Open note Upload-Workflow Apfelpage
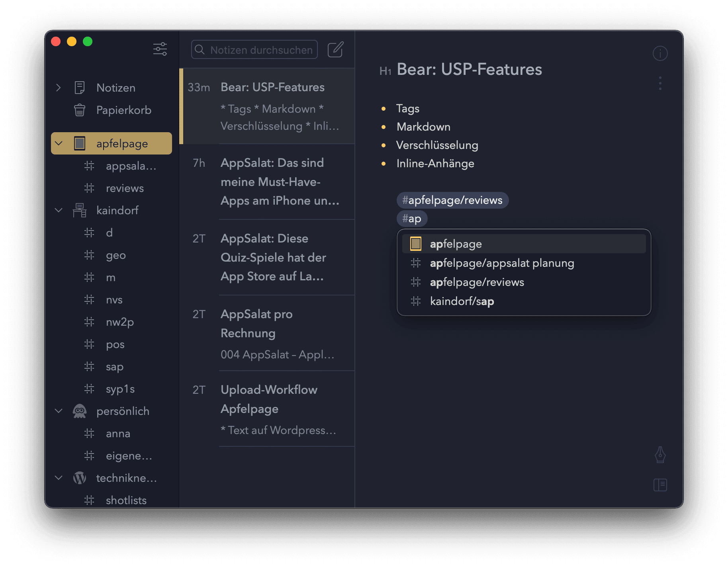Screen dimensions: 728x567 tap(267, 409)
